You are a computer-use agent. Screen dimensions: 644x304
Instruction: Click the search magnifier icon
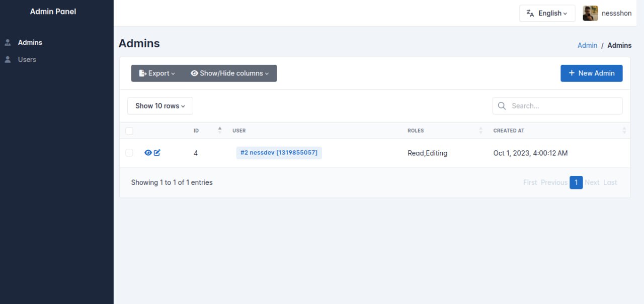pos(502,106)
